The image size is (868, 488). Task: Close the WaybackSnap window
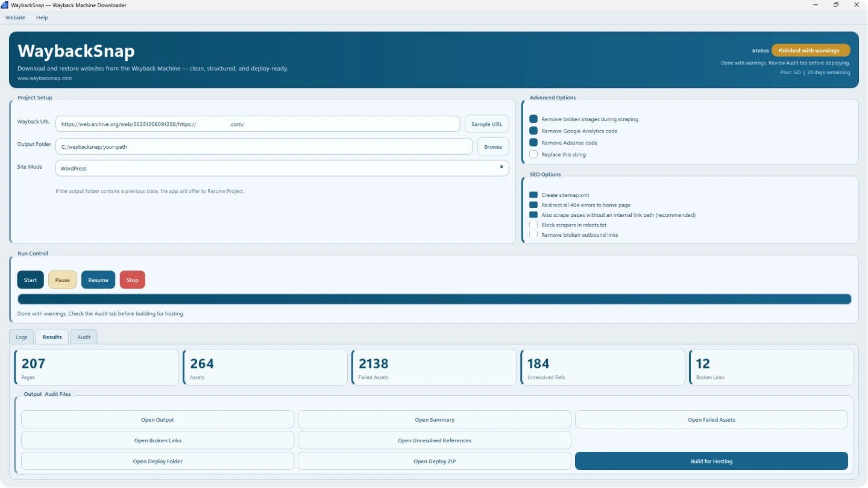click(x=857, y=5)
